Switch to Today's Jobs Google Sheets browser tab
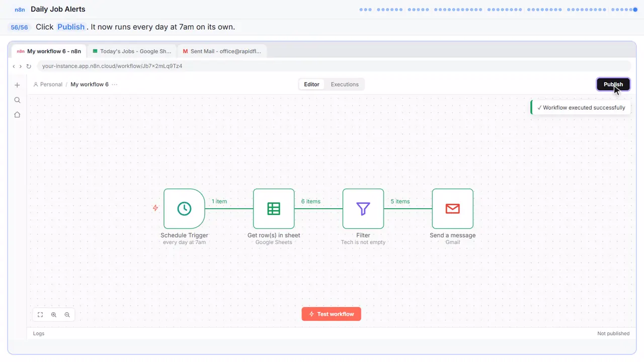 click(132, 51)
